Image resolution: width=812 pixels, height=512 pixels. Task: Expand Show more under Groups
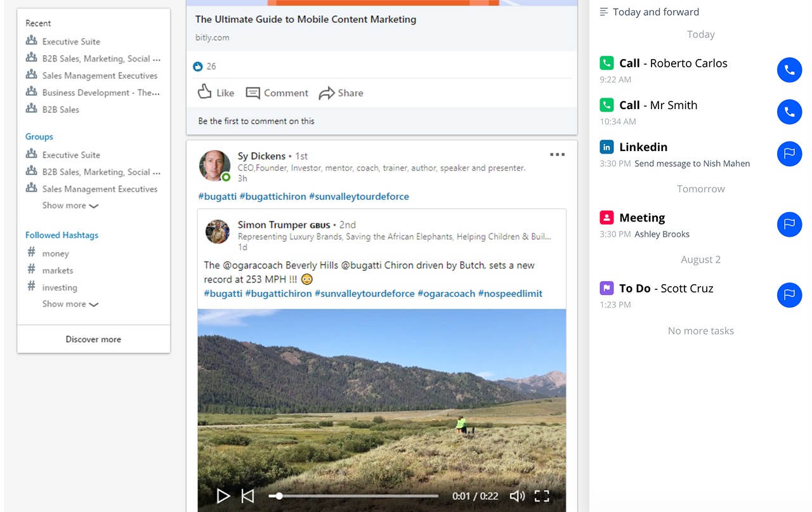pos(70,206)
